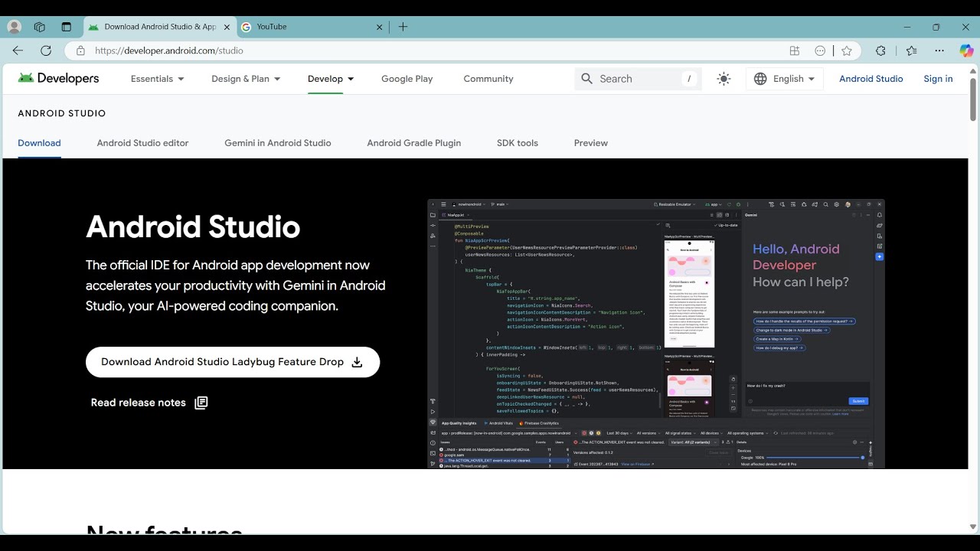View site information lock icon in address bar
This screenshot has height=551, width=980.
point(80,51)
